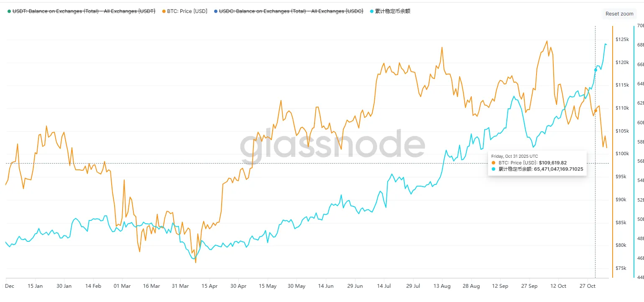This screenshot has width=644, height=302.
Task: Click the dark blue USDC legend dot
Action: click(216, 11)
